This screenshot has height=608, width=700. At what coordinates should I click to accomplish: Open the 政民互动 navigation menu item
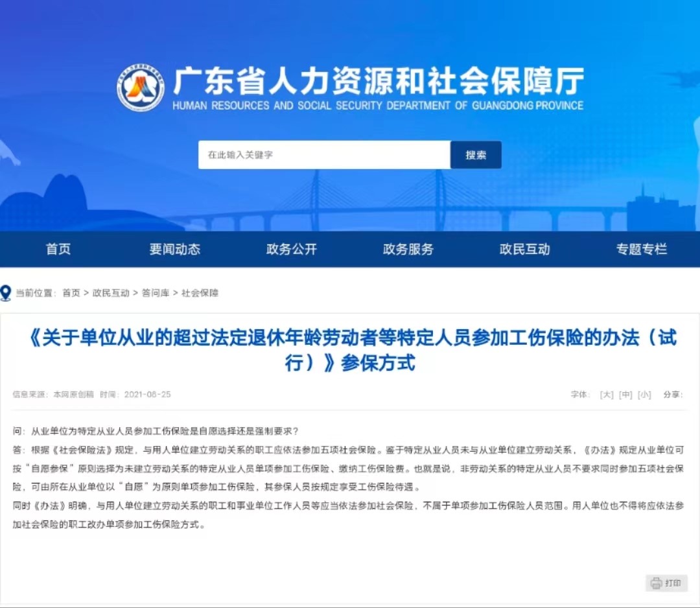pyautogui.click(x=523, y=249)
